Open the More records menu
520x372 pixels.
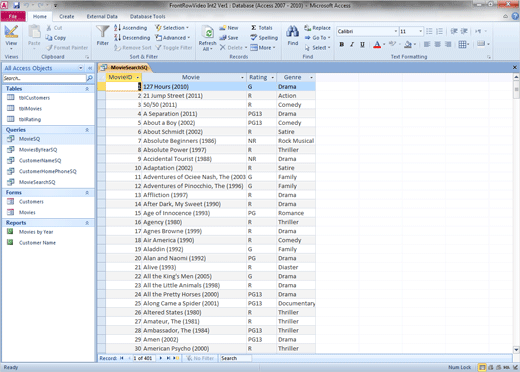[x=263, y=48]
